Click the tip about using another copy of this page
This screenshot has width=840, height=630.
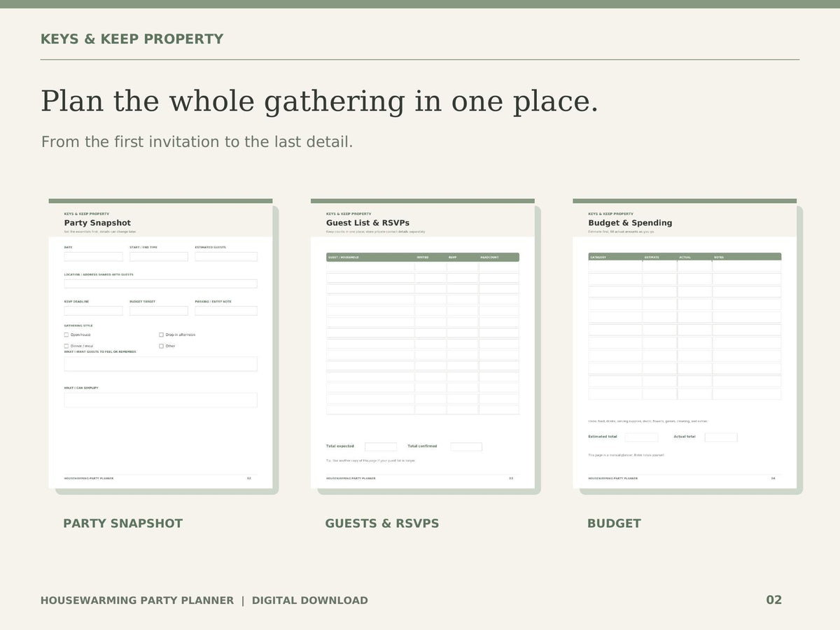pyautogui.click(x=370, y=461)
